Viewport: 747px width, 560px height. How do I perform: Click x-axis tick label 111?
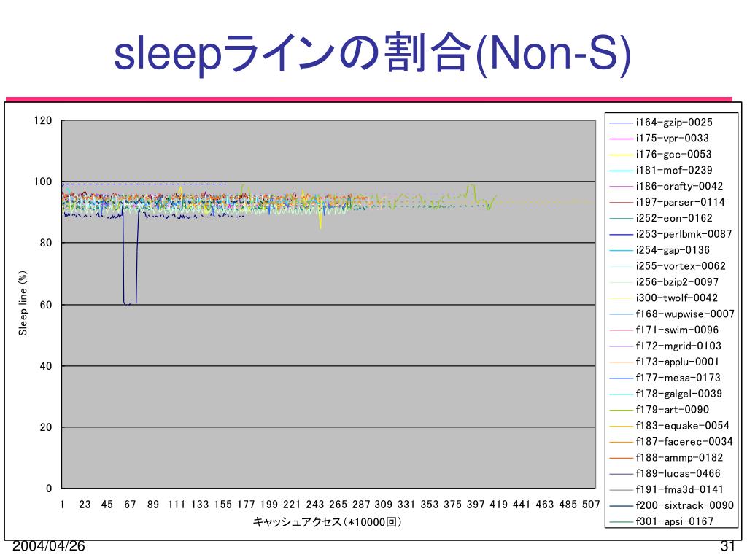[177, 505]
